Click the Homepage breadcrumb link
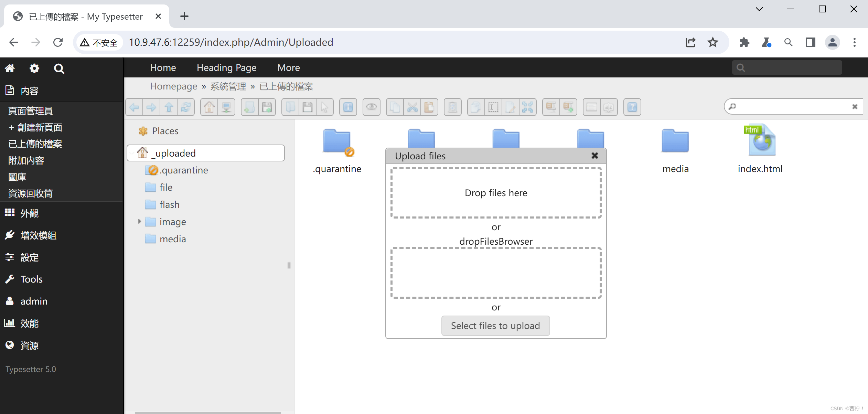This screenshot has height=414, width=868. [173, 86]
